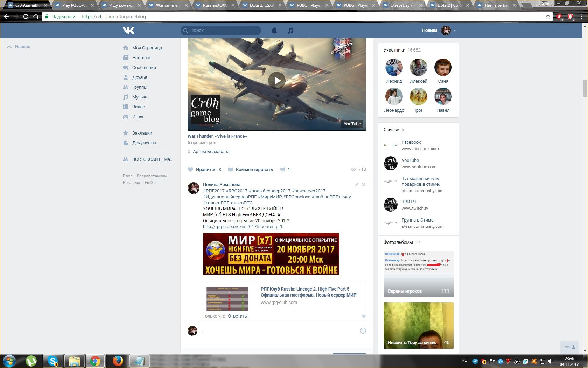Open member Igor's avatar

(419, 96)
